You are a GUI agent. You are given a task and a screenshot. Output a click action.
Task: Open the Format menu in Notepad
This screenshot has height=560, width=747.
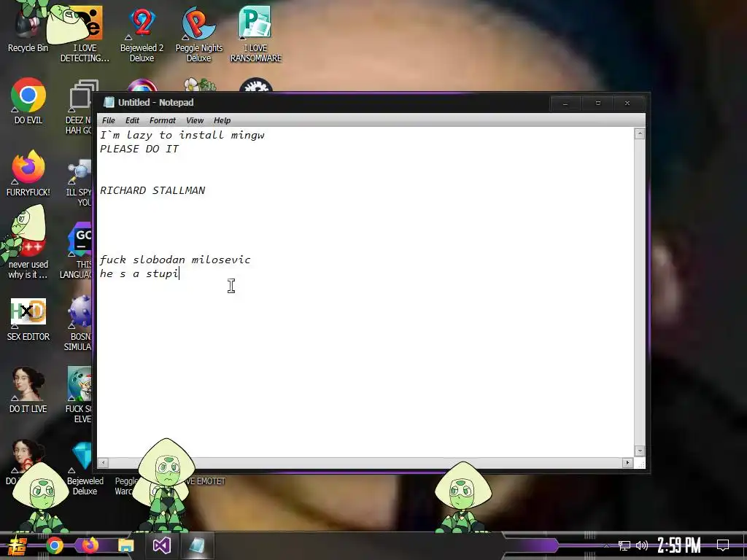[163, 120]
